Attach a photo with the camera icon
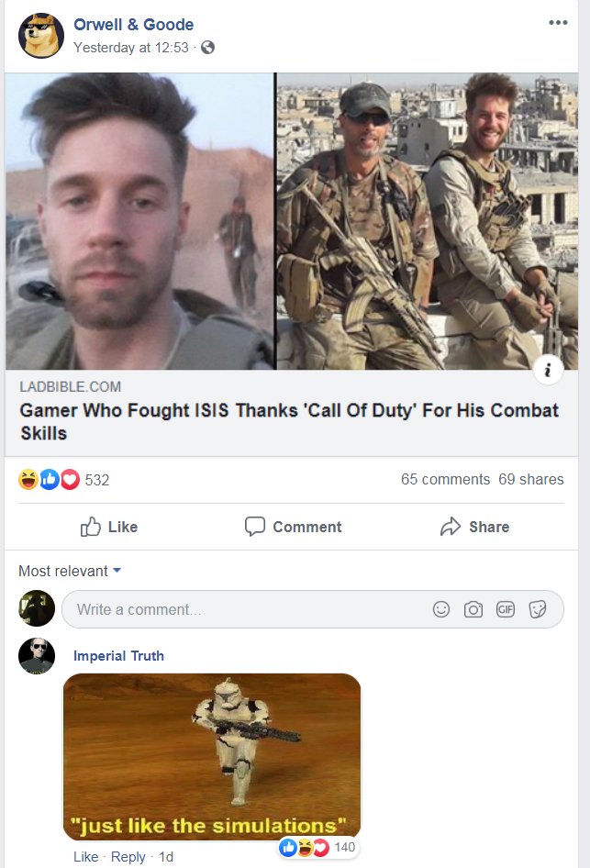Image resolution: width=590 pixels, height=868 pixels. 473,609
